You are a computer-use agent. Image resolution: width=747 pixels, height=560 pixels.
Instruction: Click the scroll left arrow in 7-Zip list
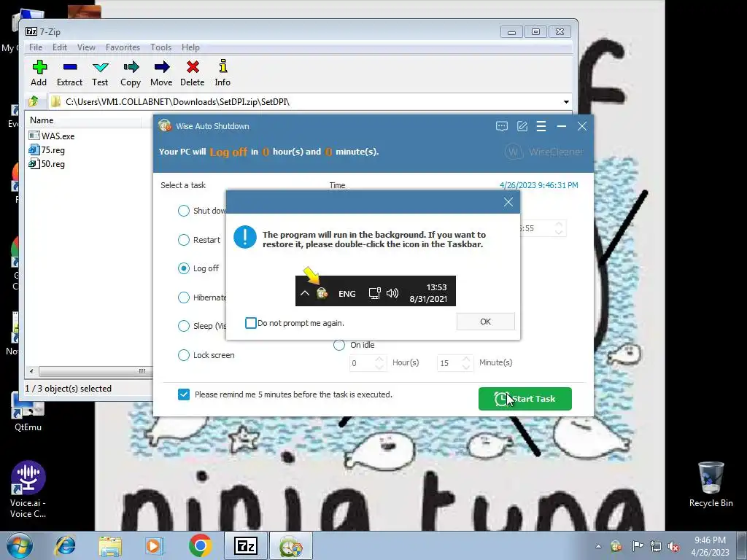coord(31,371)
